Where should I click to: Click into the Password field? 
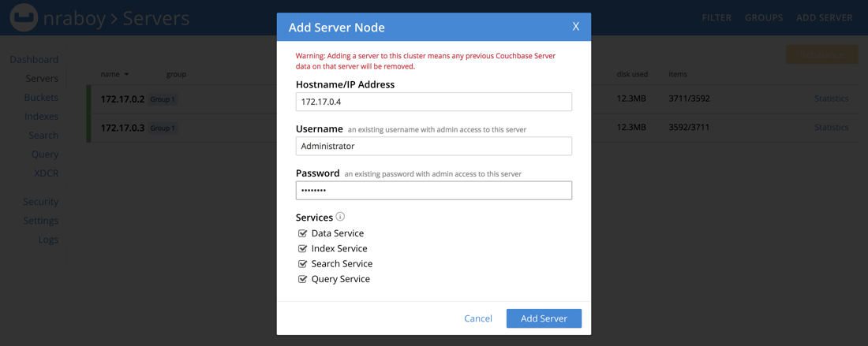[433, 190]
